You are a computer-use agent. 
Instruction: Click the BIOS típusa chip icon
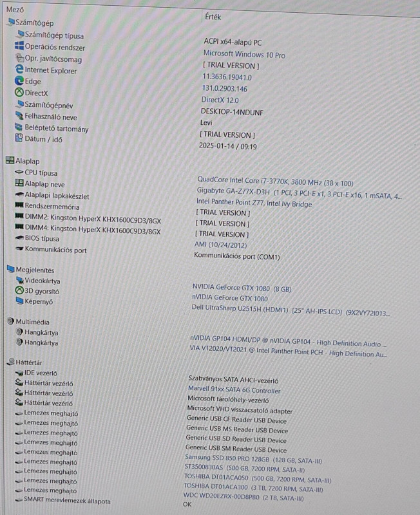[19, 238]
